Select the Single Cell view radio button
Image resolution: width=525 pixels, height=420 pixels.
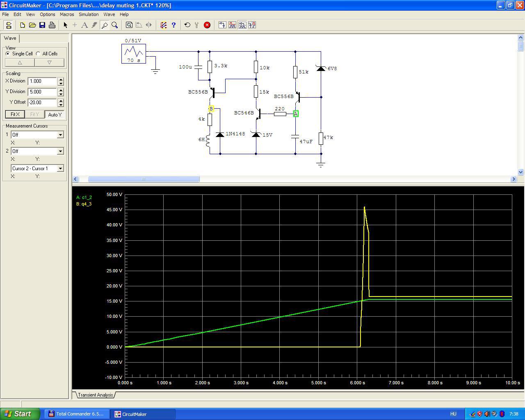tap(8, 54)
